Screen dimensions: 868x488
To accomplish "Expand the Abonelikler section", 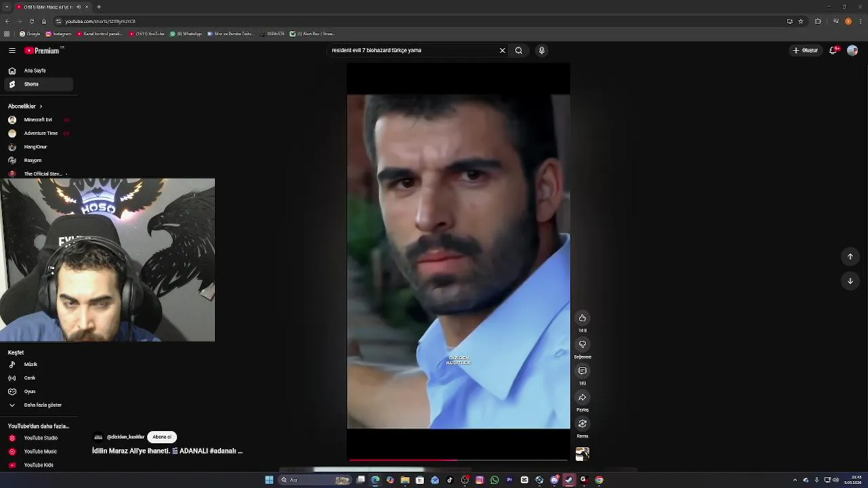I will (x=25, y=106).
